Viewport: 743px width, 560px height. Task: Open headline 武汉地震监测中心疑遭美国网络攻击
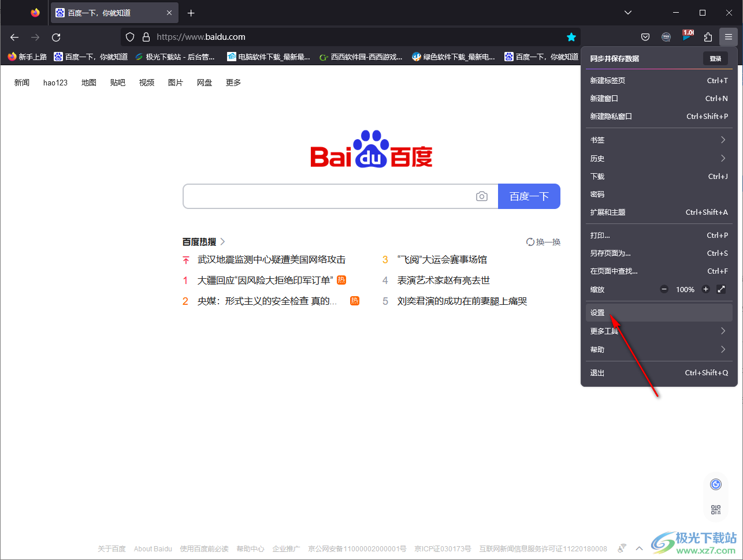(272, 260)
